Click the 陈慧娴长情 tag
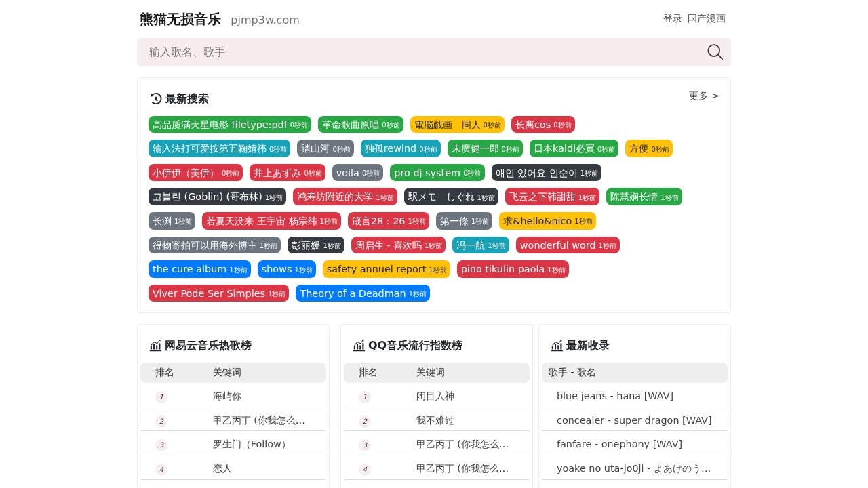The height and width of the screenshot is (488, 868). (x=644, y=197)
